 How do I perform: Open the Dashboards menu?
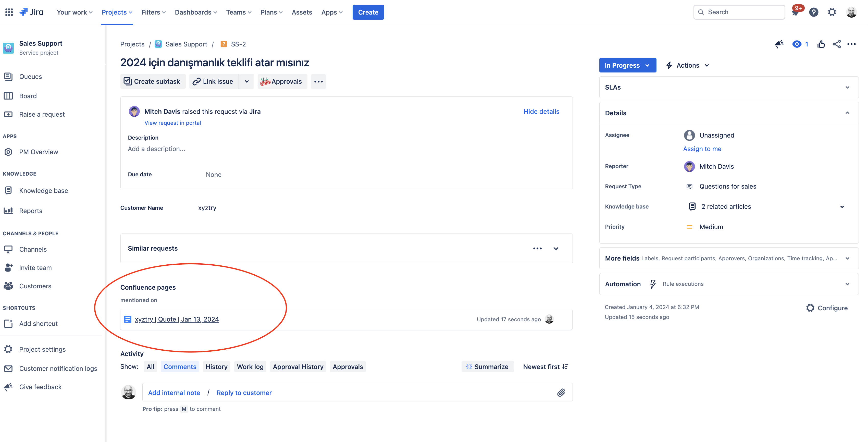pyautogui.click(x=196, y=12)
